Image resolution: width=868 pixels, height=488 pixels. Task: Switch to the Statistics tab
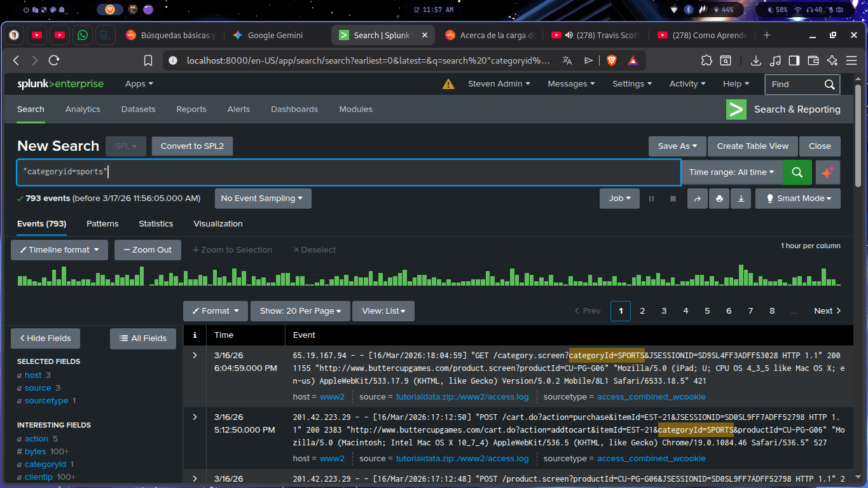(x=156, y=224)
